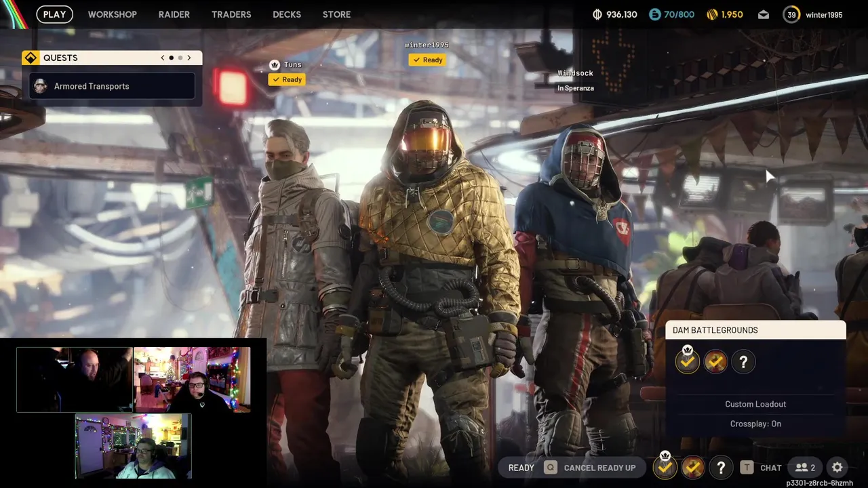Click the level 39 progress ring
Screen dimensions: 868x488
791,14
